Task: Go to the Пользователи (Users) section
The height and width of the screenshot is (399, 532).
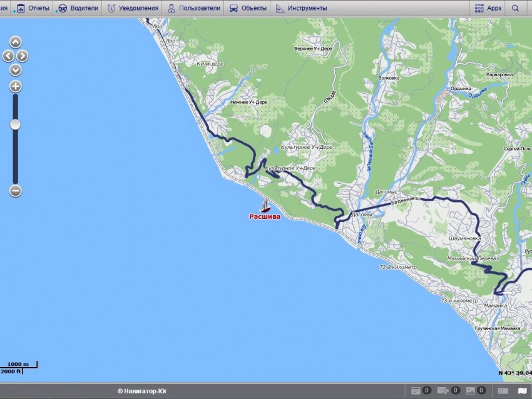Action: (x=193, y=8)
